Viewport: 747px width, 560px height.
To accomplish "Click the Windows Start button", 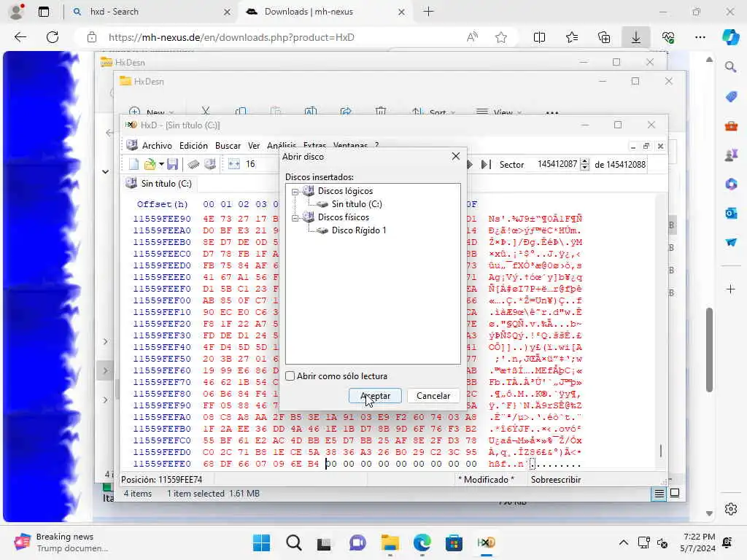I will (261, 542).
